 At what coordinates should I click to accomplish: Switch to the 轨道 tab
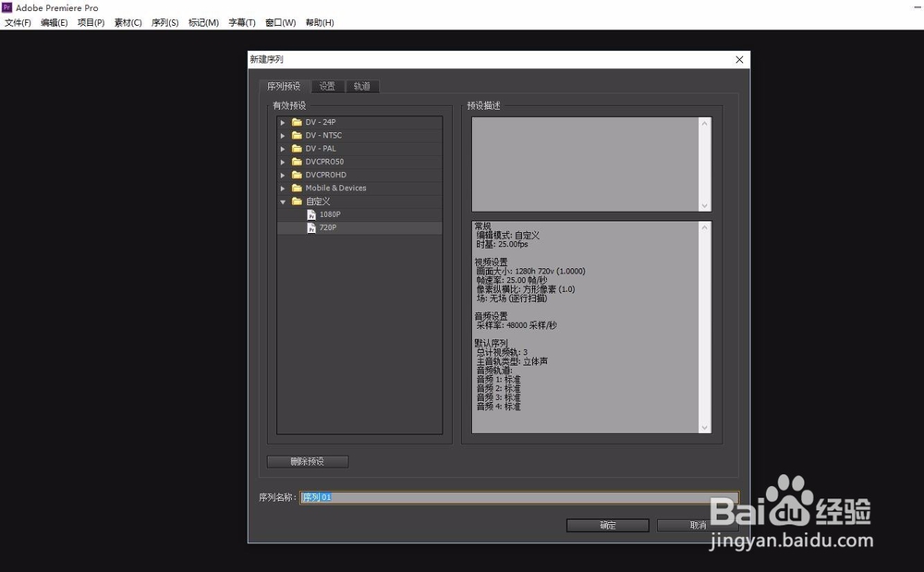[x=362, y=86]
